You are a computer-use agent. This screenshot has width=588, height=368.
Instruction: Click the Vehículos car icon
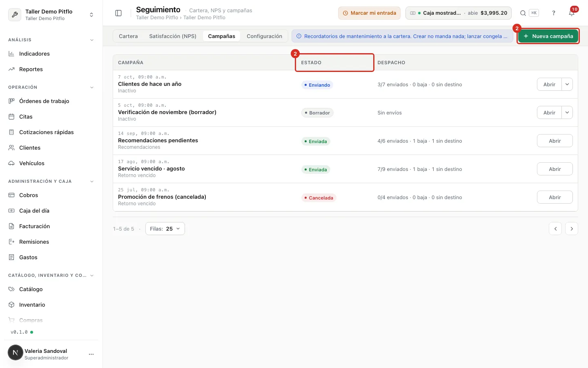(x=11, y=163)
